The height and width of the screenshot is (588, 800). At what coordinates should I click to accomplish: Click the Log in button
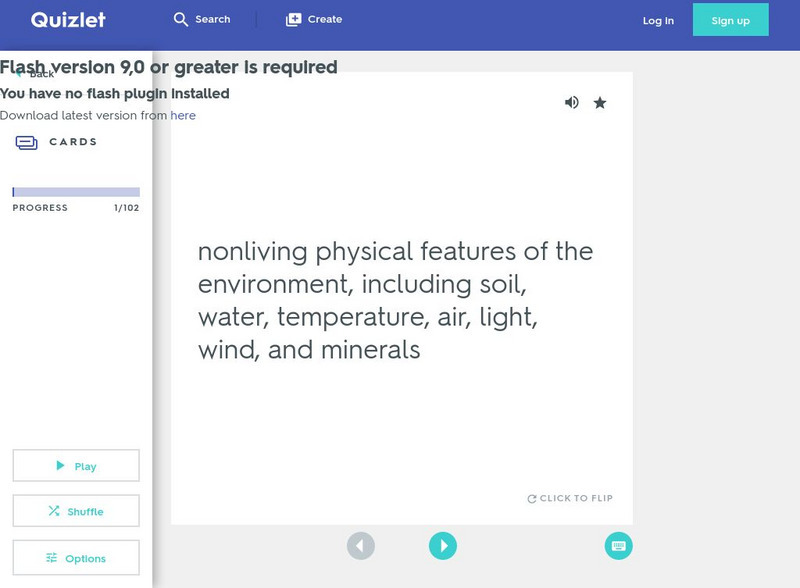(x=658, y=19)
